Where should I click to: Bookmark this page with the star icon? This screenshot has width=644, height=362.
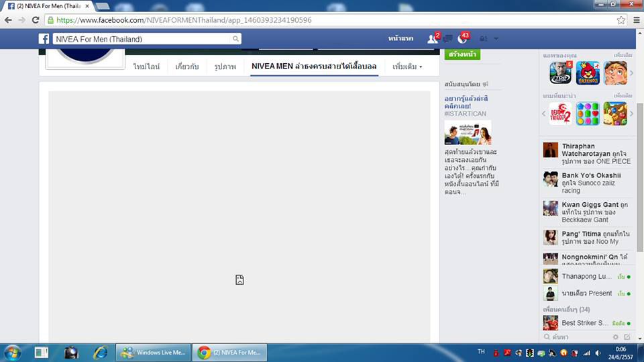[x=621, y=19]
